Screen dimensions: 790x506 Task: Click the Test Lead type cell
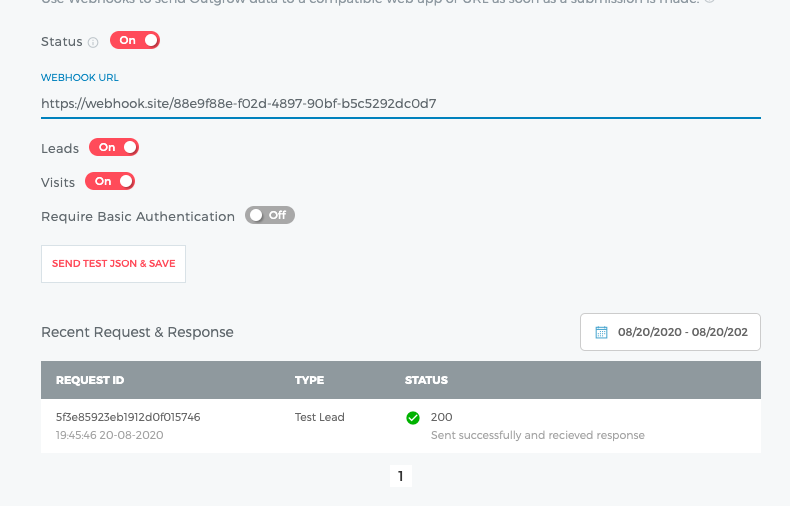pyautogui.click(x=319, y=417)
